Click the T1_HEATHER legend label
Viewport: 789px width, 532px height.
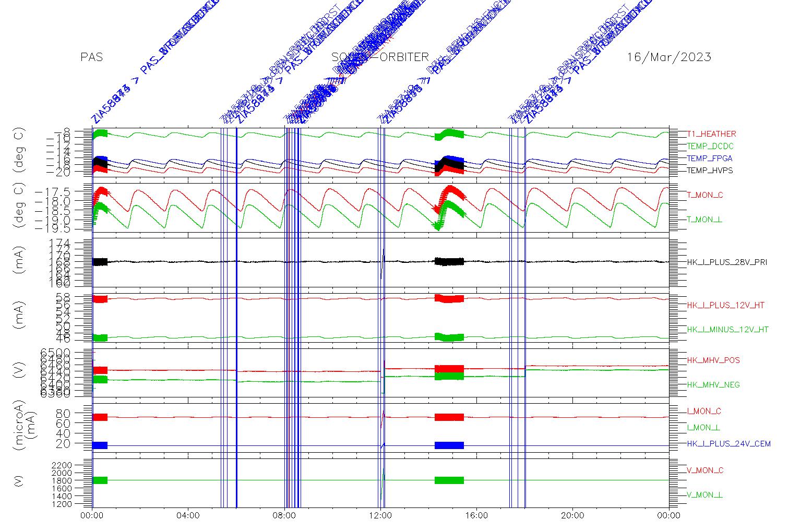click(711, 134)
